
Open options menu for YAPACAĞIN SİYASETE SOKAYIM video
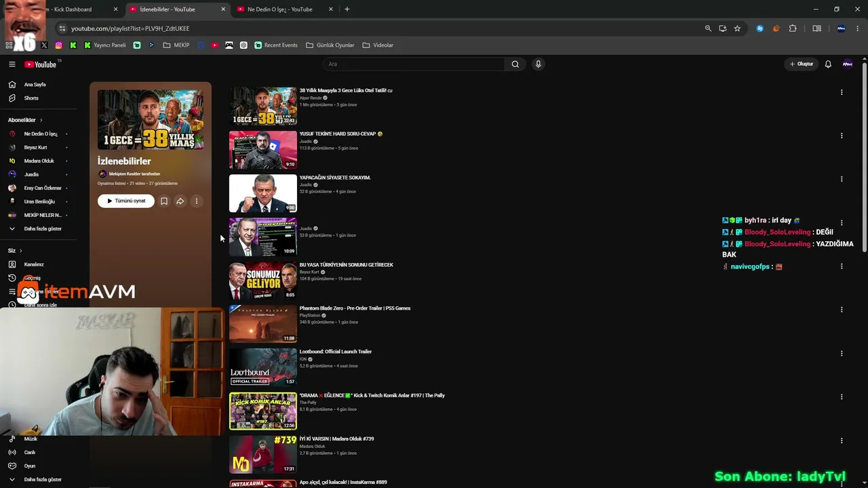[842, 179]
